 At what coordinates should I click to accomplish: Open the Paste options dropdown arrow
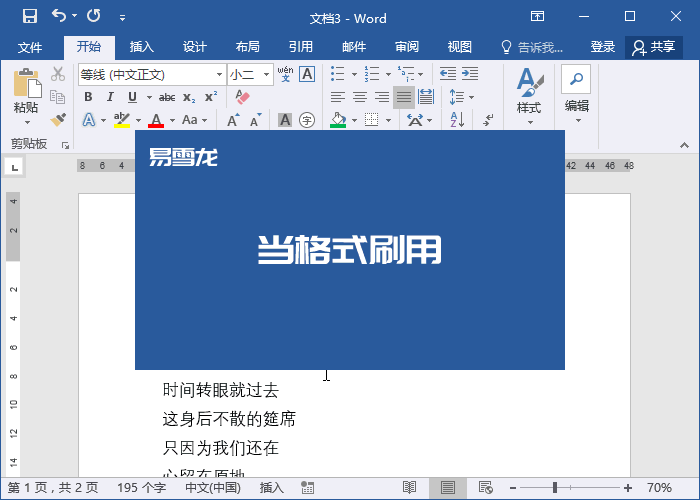coord(27,122)
